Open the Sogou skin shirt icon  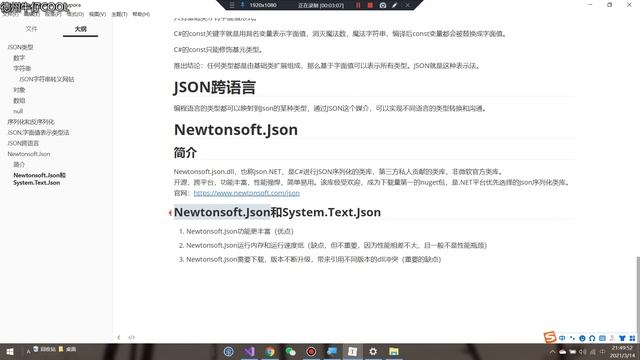622,338
